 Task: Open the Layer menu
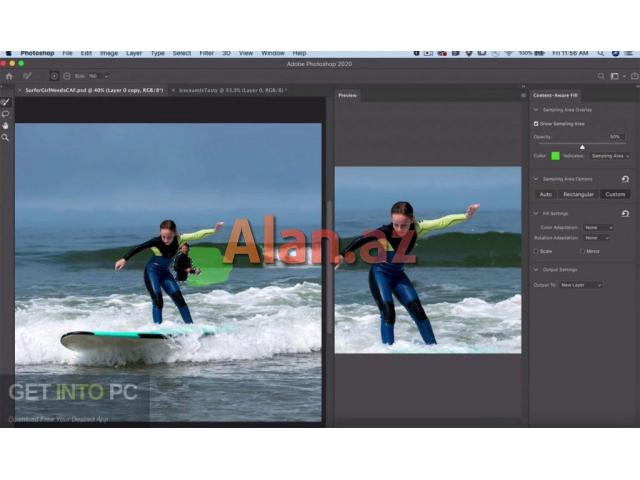pos(134,53)
